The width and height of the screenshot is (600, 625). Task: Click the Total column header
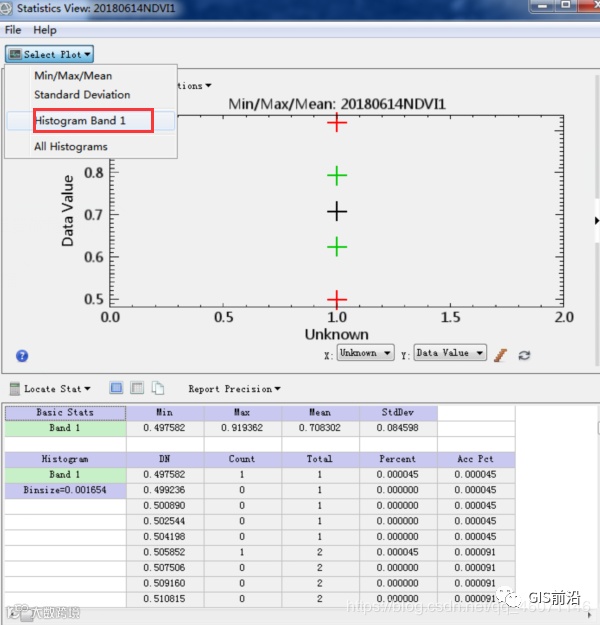point(320,459)
